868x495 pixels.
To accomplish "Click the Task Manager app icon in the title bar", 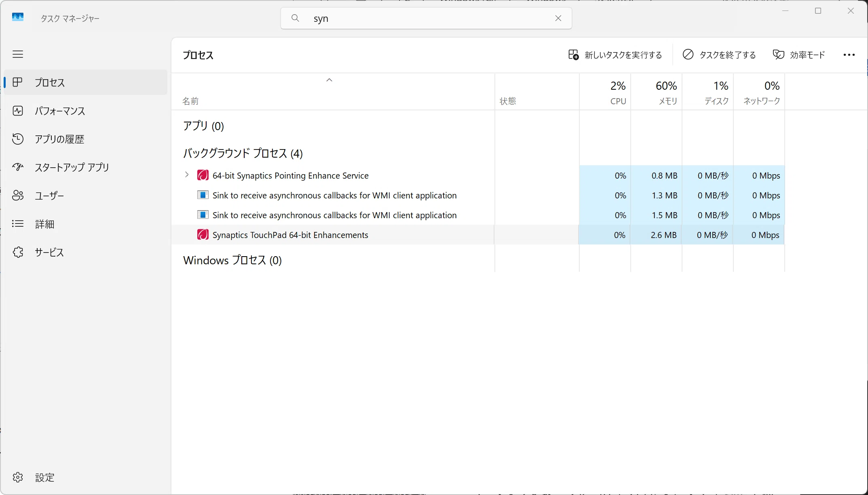I will click(x=18, y=17).
